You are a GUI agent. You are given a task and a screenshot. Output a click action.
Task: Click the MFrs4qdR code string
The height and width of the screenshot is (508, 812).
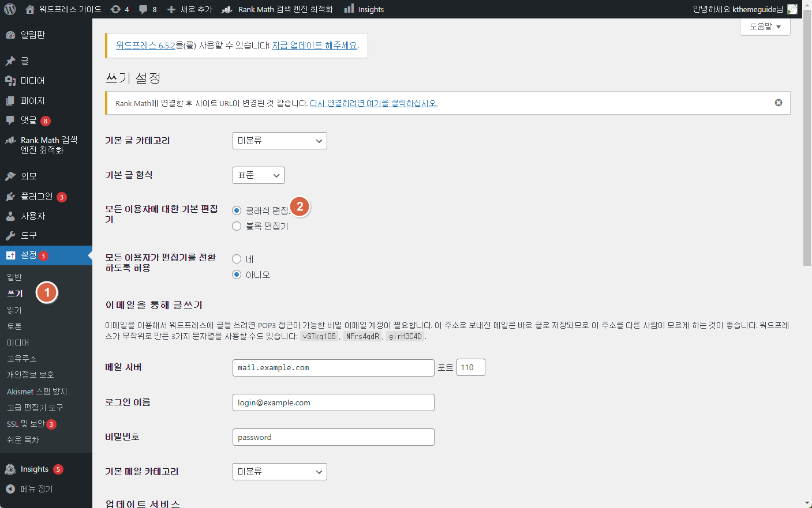click(362, 336)
